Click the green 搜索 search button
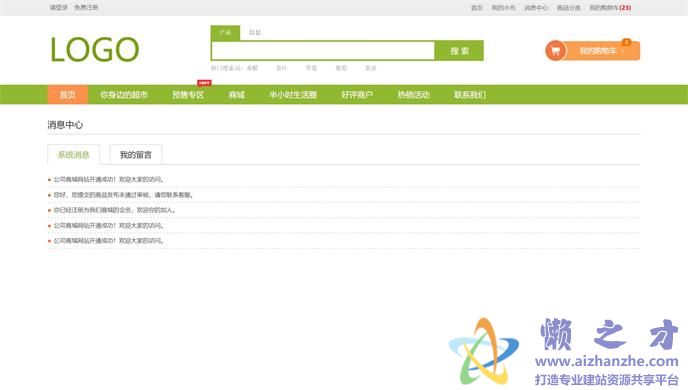Image resolution: width=688 pixels, height=390 pixels. click(459, 51)
